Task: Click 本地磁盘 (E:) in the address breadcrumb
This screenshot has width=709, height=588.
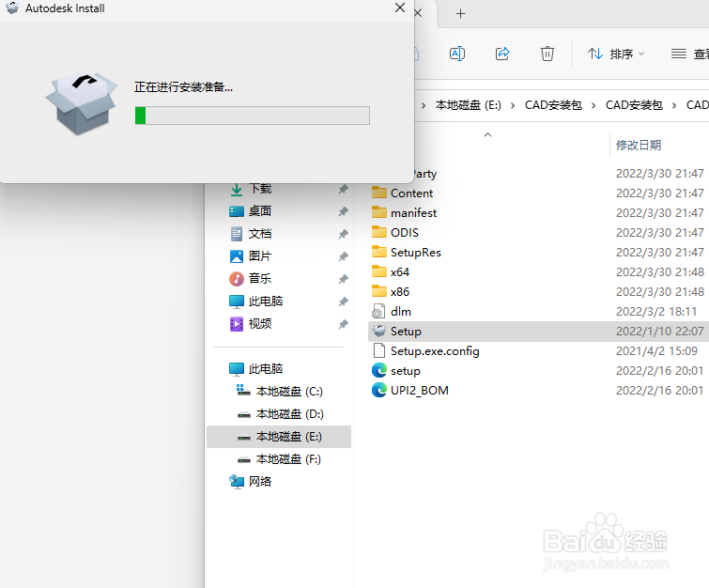Action: coord(468,105)
